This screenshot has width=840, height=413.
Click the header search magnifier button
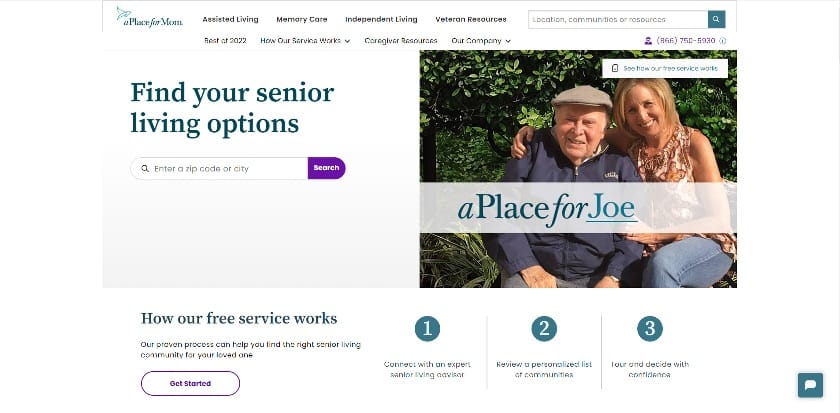click(716, 19)
